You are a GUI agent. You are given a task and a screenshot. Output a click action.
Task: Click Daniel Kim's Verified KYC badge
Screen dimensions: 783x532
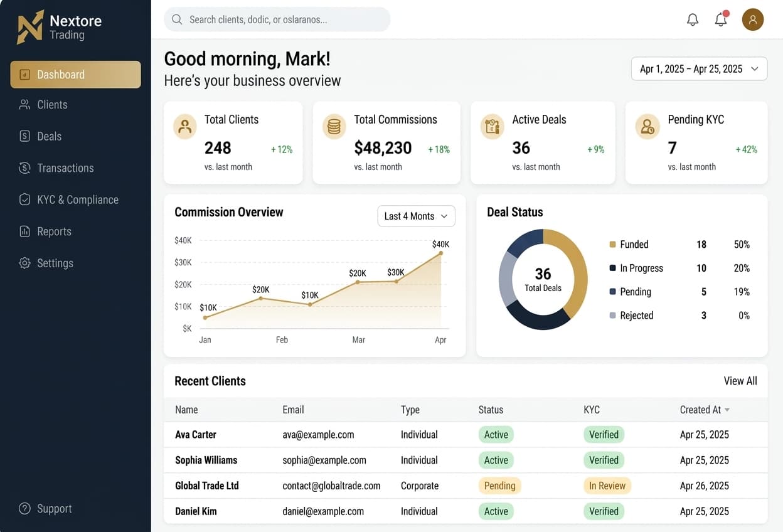[604, 511]
